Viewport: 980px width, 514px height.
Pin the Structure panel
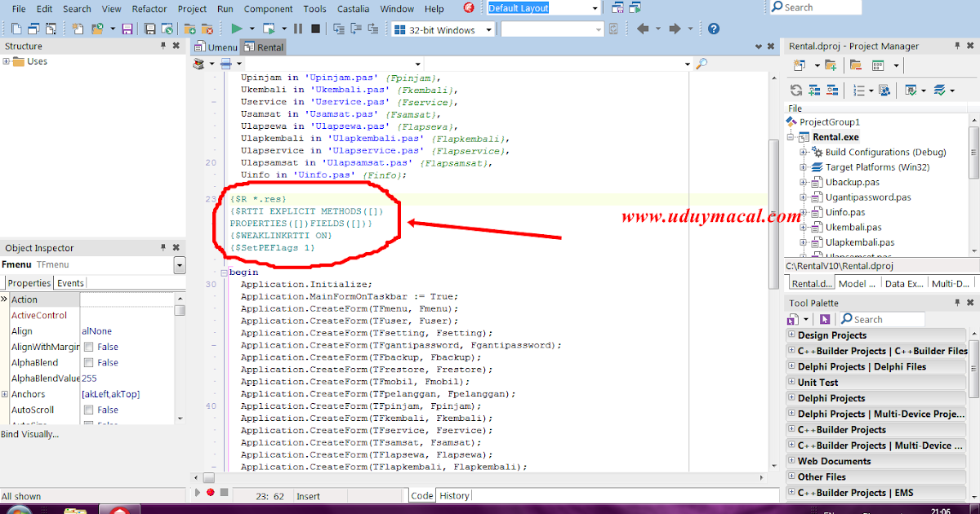click(163, 47)
